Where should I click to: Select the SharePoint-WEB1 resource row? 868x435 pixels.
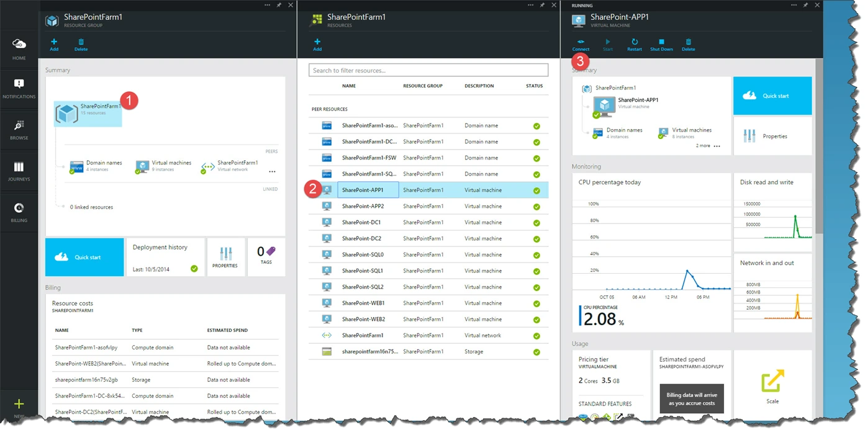pyautogui.click(x=428, y=303)
